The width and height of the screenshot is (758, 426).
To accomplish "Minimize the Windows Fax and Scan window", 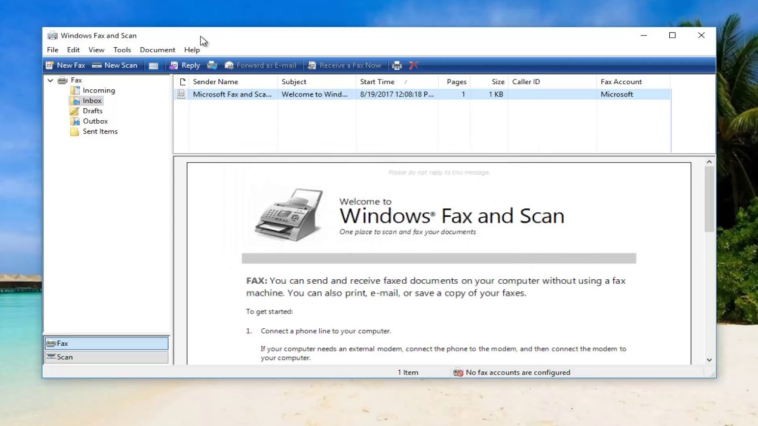I will click(643, 35).
